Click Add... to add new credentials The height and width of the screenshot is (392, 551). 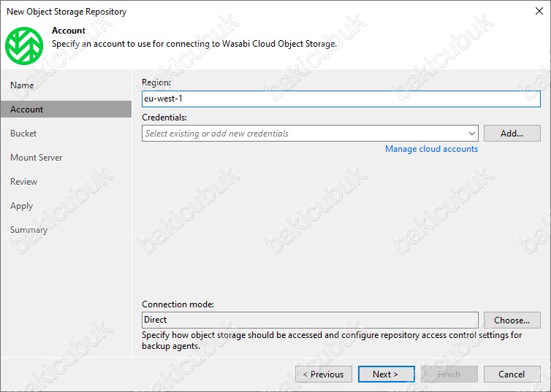click(512, 134)
